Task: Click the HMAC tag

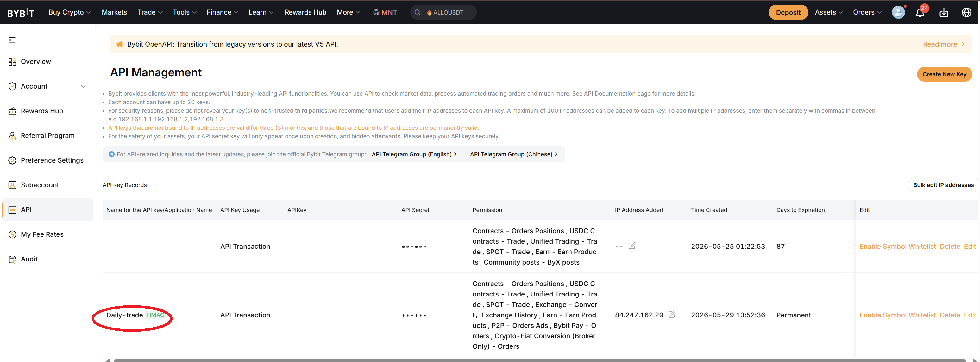Action: 155,315
